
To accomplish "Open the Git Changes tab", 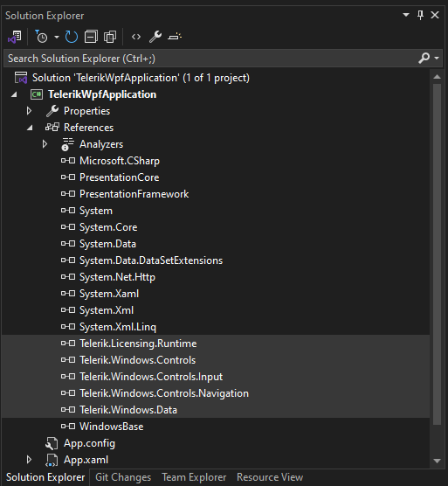I will pos(123,477).
